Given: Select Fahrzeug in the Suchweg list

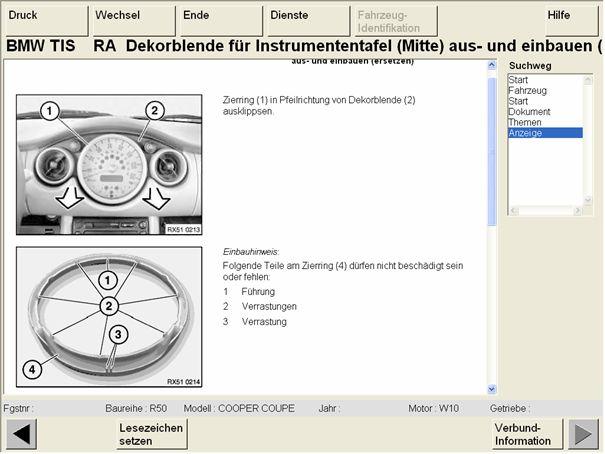Looking at the screenshot, I should pyautogui.click(x=526, y=90).
